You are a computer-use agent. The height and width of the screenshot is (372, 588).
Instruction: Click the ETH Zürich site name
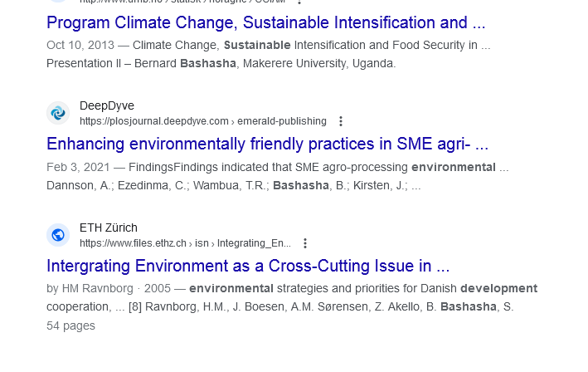click(109, 228)
